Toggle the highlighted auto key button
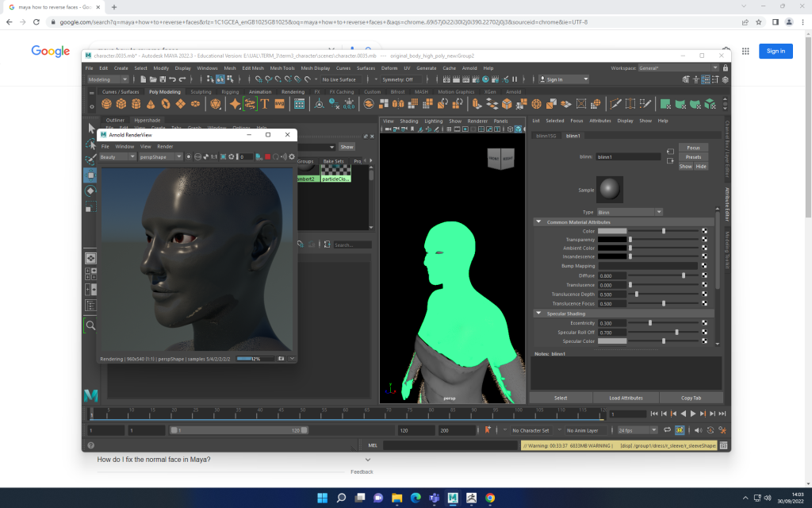 pyautogui.click(x=680, y=430)
